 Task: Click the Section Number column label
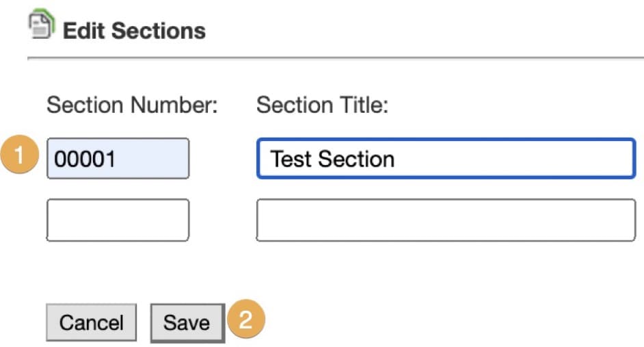(131, 105)
